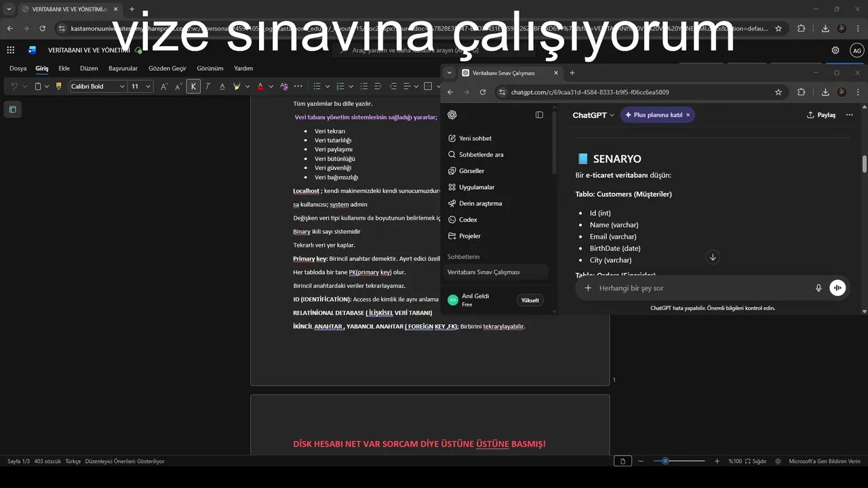Click the paragraph alignment icon
Viewport: 868px width, 488px height.
click(407, 86)
